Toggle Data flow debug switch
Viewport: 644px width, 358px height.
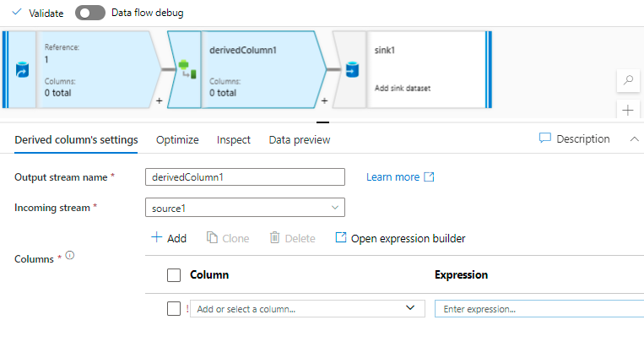coord(90,13)
